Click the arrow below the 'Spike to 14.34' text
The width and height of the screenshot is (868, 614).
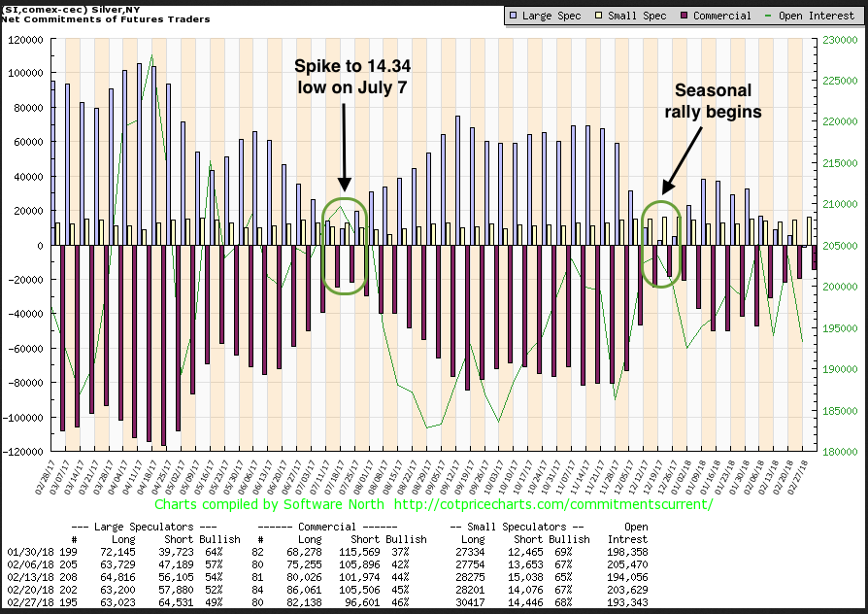pyautogui.click(x=346, y=144)
